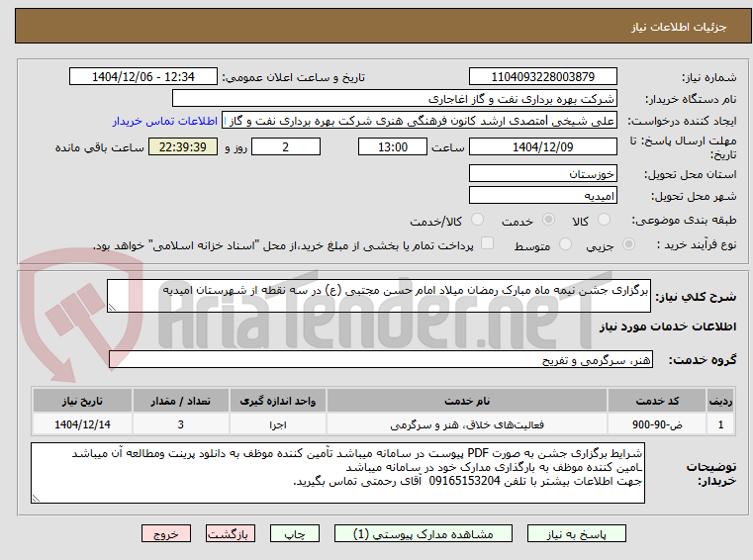Click the نام خدمت column header
The height and width of the screenshot is (560, 753).
coord(467,401)
